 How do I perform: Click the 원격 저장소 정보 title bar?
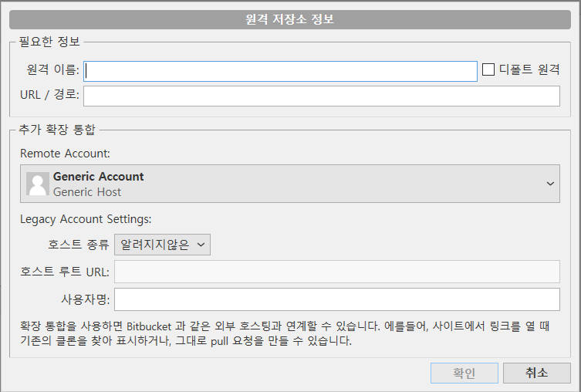[x=290, y=19]
